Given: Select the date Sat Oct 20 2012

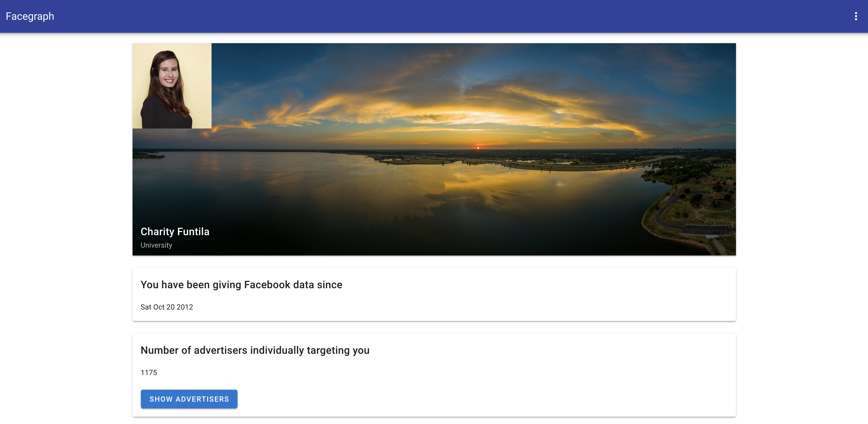Looking at the screenshot, I should coord(167,307).
